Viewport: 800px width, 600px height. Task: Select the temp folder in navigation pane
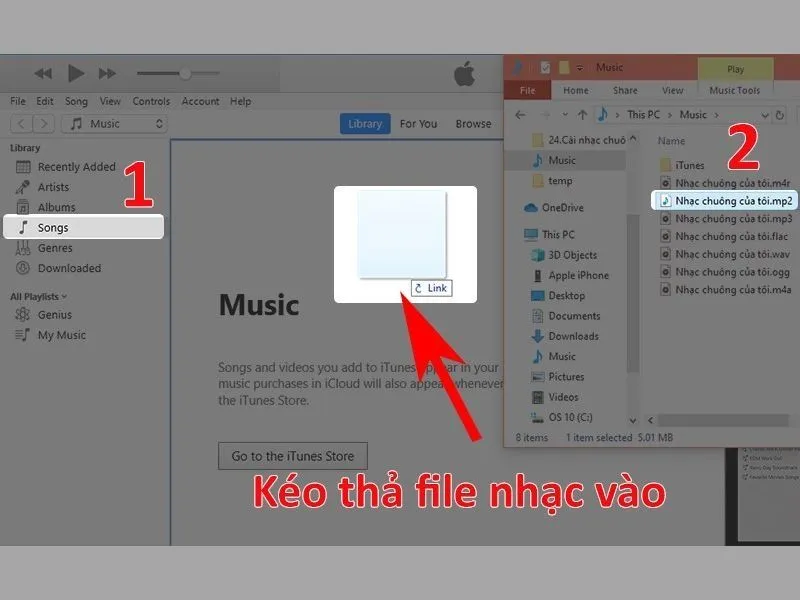point(552,181)
